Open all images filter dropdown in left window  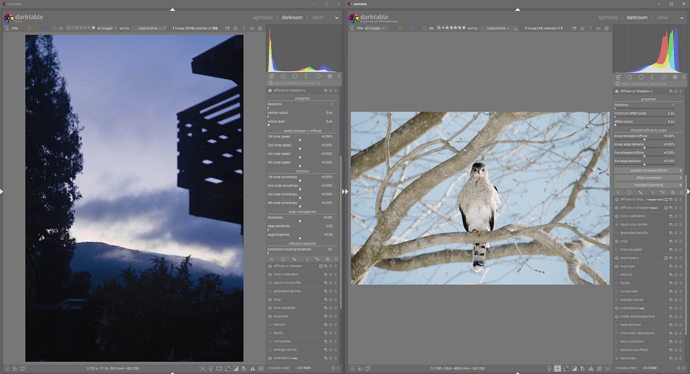click(106, 28)
